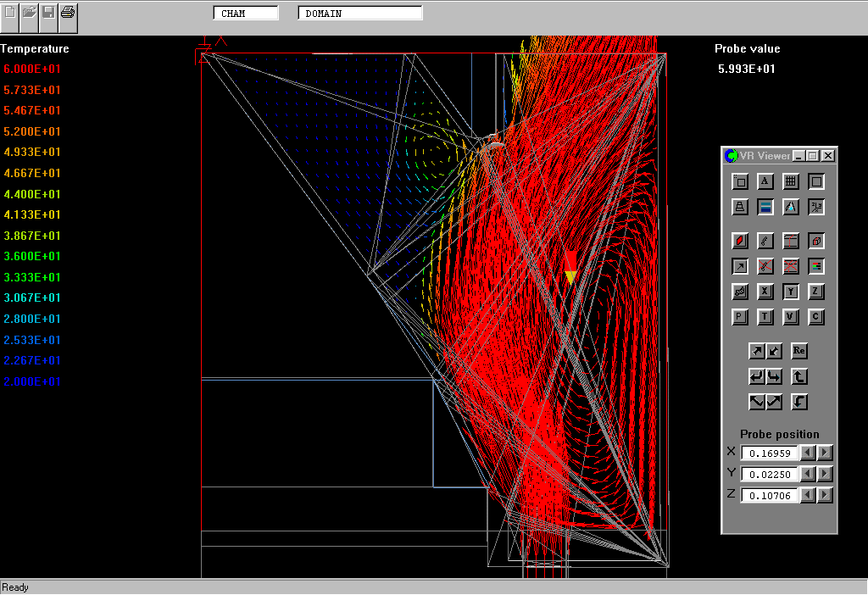Viewport: 868px width, 595px height.
Task: Click the red slice plane icon
Action: (x=739, y=241)
